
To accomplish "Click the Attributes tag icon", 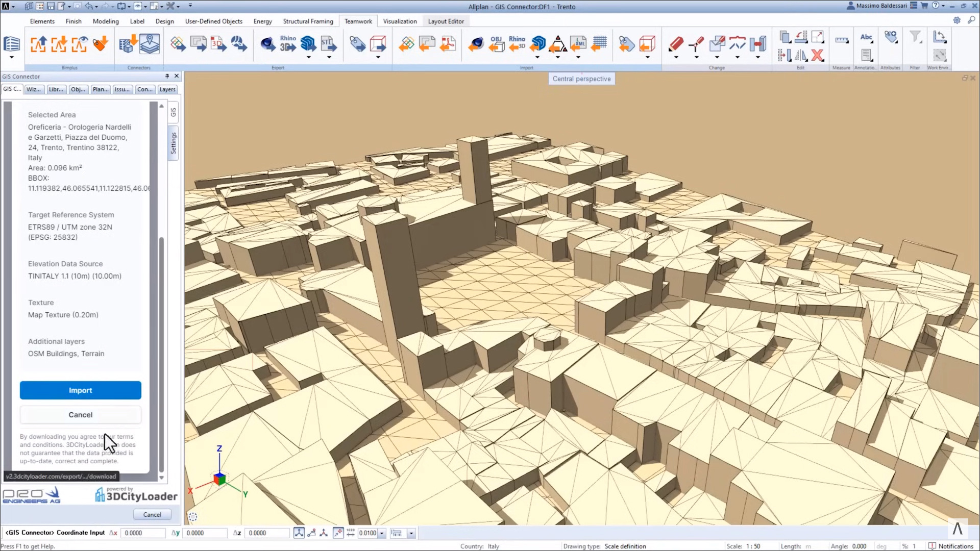I will pos(891,37).
